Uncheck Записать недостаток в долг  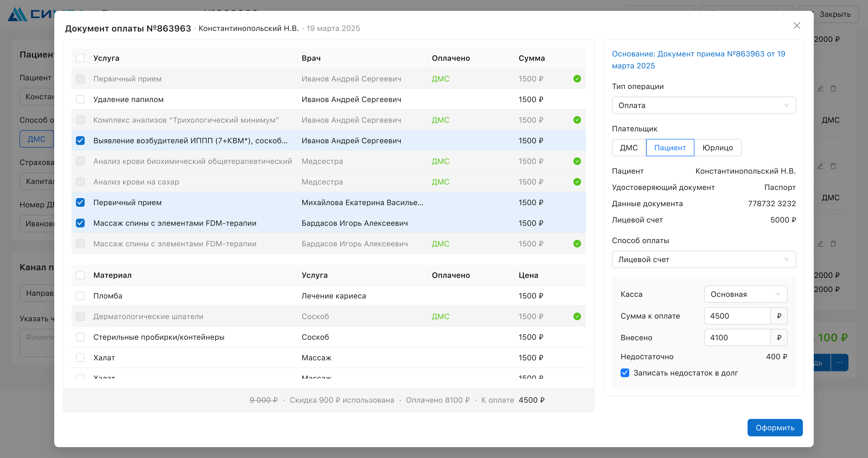click(625, 373)
